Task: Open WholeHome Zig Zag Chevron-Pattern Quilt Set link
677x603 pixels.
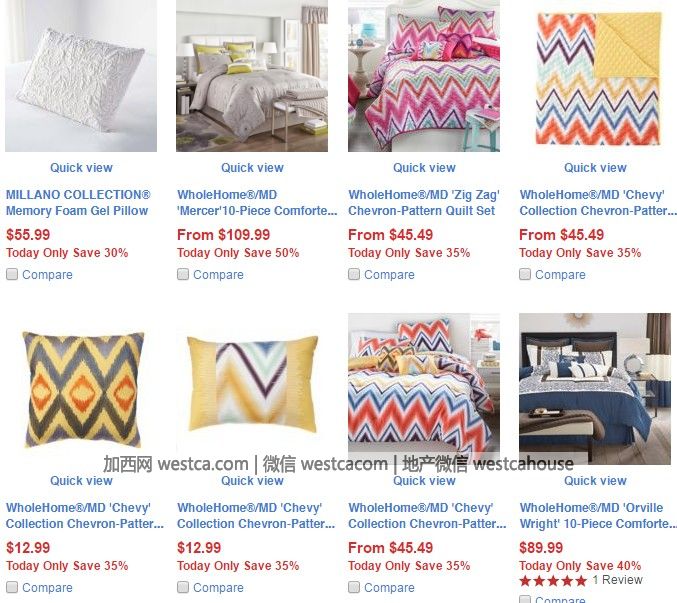Action: pos(424,202)
